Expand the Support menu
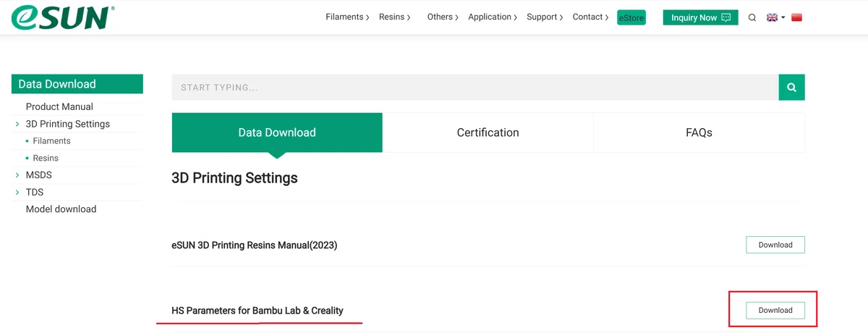Screen dimensions: 868x336 pyautogui.click(x=545, y=17)
